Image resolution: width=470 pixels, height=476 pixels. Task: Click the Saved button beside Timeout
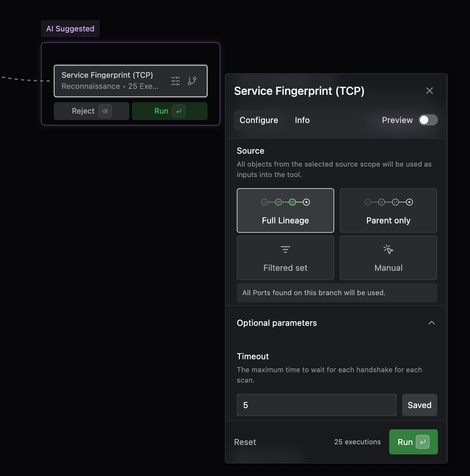(419, 405)
